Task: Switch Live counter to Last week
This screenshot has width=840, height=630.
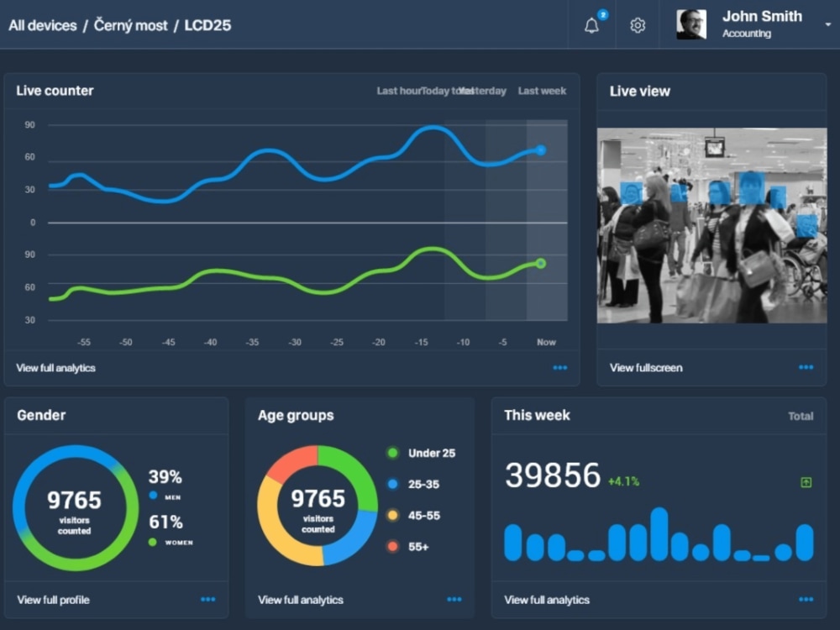Action: [x=542, y=91]
